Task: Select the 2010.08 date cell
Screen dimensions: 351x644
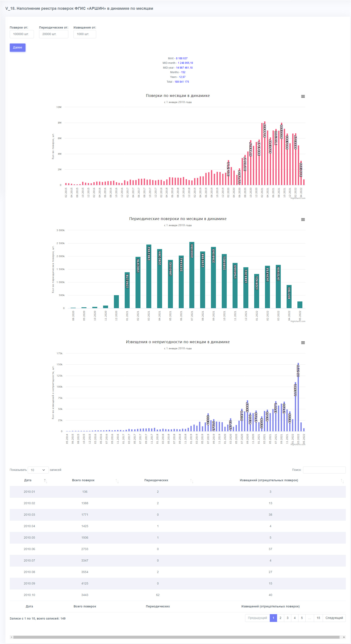Action: (29, 572)
